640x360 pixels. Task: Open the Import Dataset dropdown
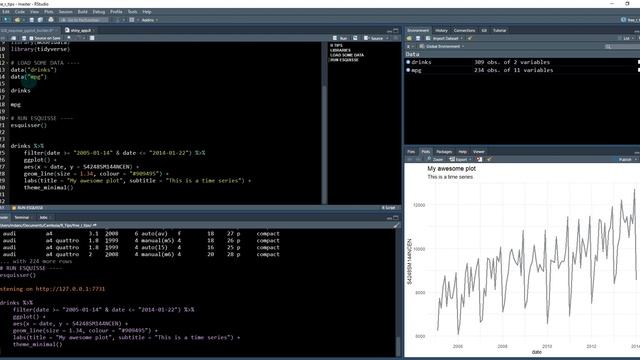444,38
